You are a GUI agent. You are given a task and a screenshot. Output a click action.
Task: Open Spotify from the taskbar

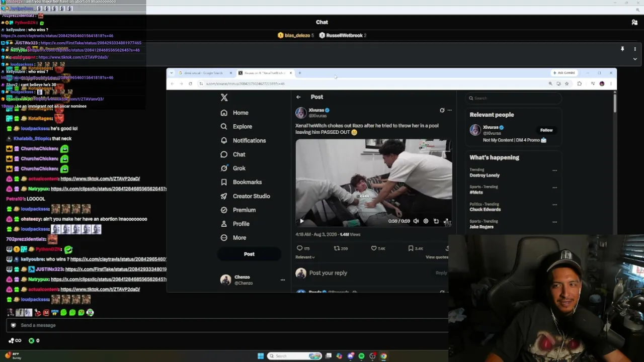pyautogui.click(x=361, y=356)
